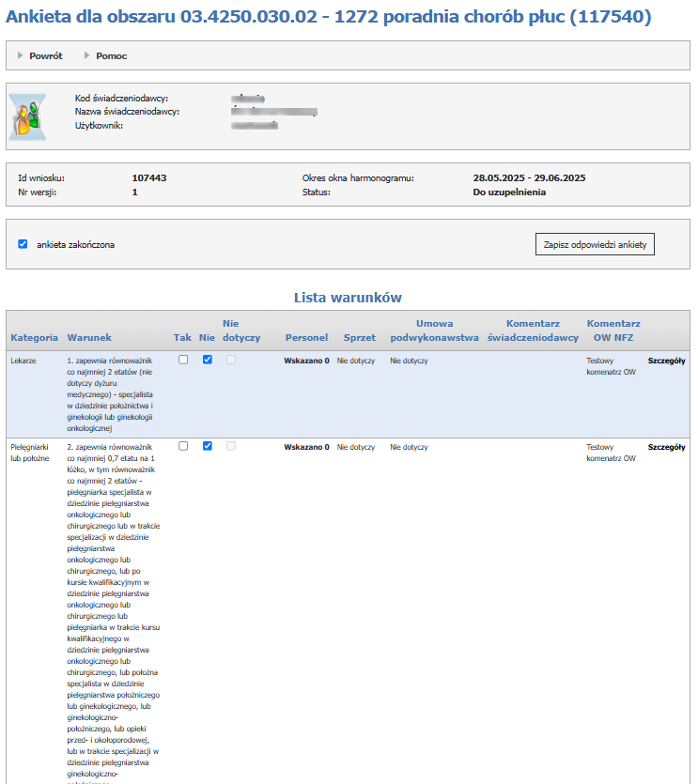The image size is (698, 784).
Task: Click the 'Umowa podwykonawstwa' column header
Action: pyautogui.click(x=434, y=331)
